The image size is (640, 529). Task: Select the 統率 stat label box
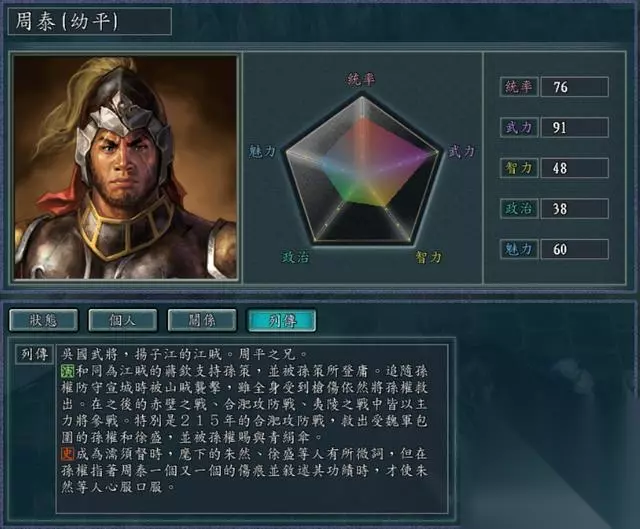point(519,87)
